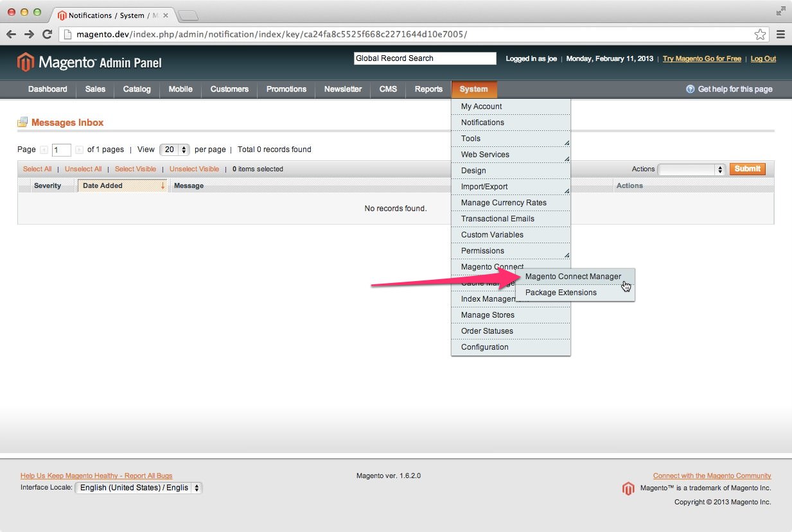Click the help question mark icon
792x532 pixels.
tap(691, 89)
